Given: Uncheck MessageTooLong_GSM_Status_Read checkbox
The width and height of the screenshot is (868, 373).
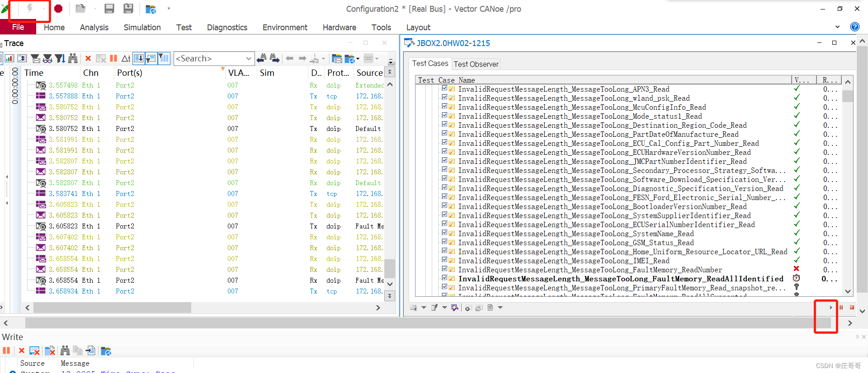Looking at the screenshot, I should tap(445, 242).
